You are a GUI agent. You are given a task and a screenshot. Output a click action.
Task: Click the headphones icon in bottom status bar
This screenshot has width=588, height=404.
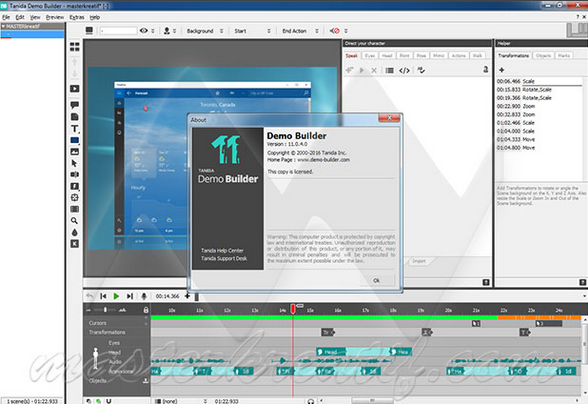pyautogui.click(x=310, y=401)
